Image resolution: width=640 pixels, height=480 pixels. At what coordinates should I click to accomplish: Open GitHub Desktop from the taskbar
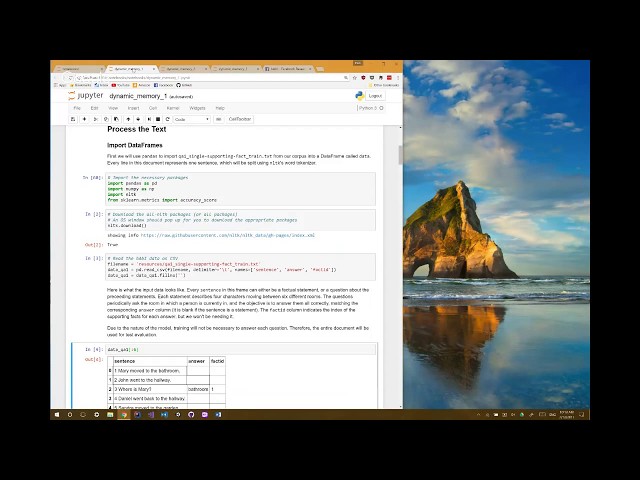191,415
